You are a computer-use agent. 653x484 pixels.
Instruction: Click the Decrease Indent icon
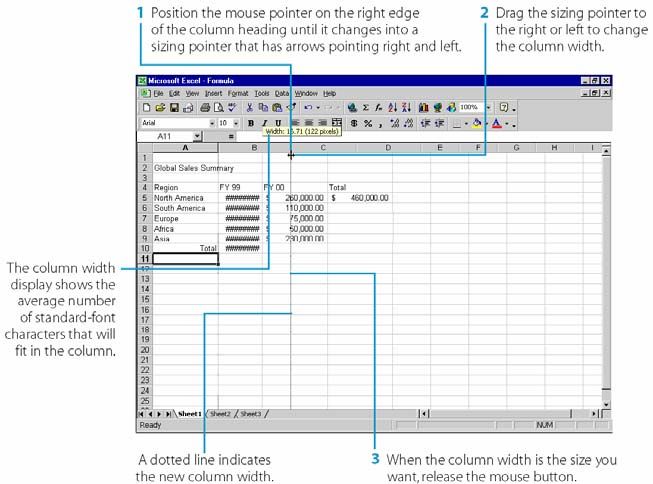(x=426, y=123)
